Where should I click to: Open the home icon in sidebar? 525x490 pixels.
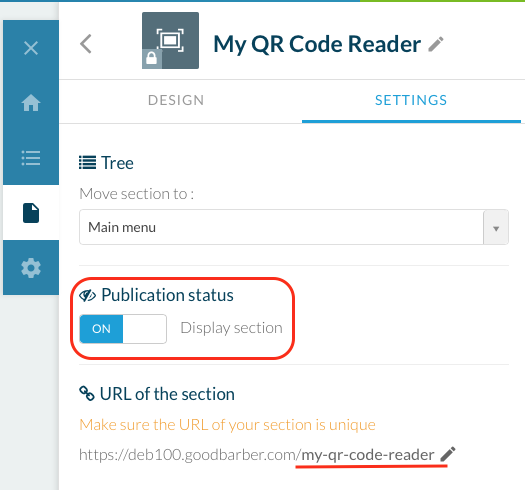click(31, 102)
